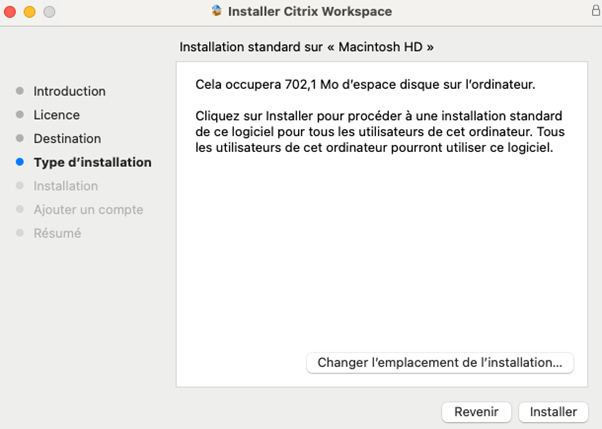Select the Introduction step in sidebar

[69, 91]
